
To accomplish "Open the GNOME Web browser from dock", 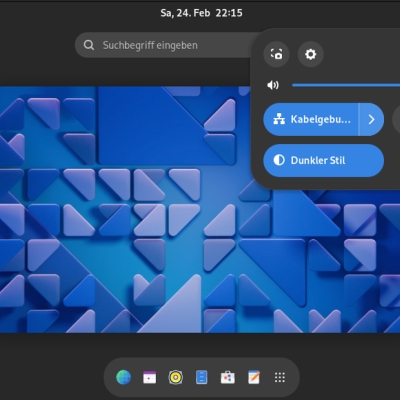I will tap(124, 377).
